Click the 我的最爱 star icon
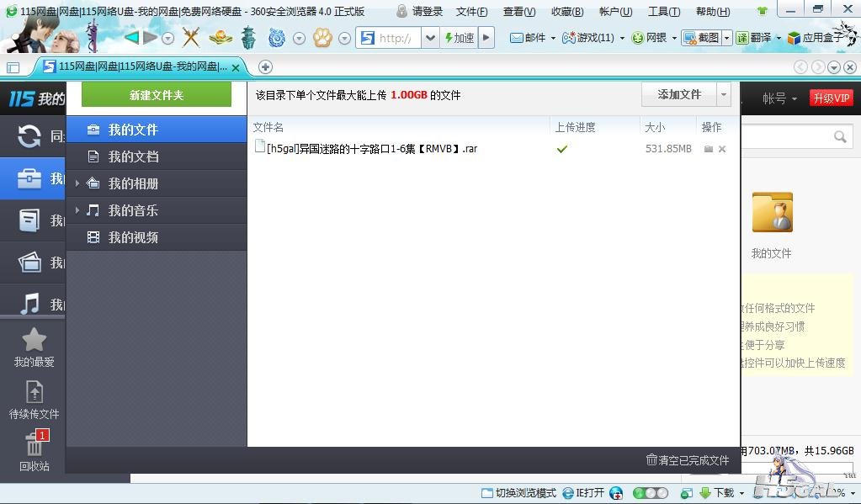The height and width of the screenshot is (504, 861). (34, 340)
